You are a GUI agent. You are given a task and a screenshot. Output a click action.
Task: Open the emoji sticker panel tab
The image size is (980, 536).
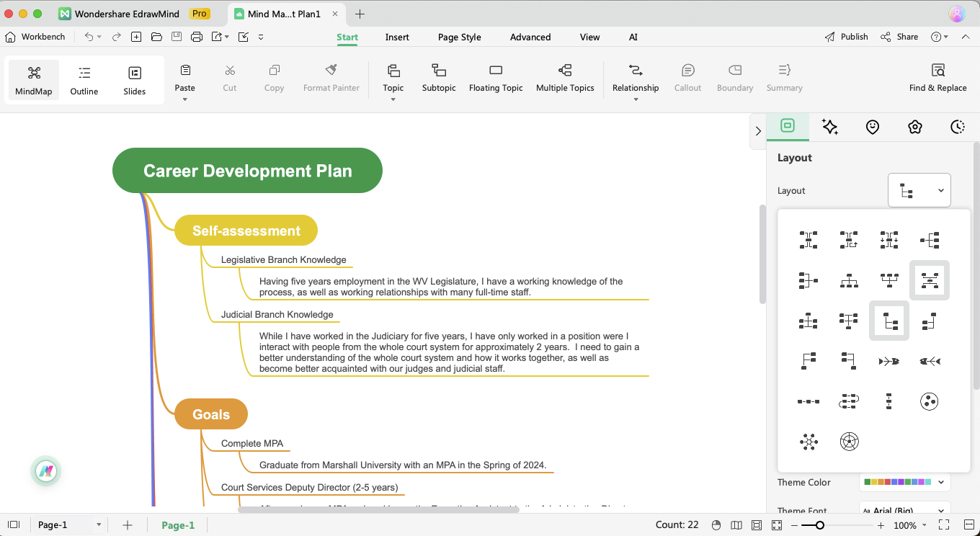coord(873,127)
